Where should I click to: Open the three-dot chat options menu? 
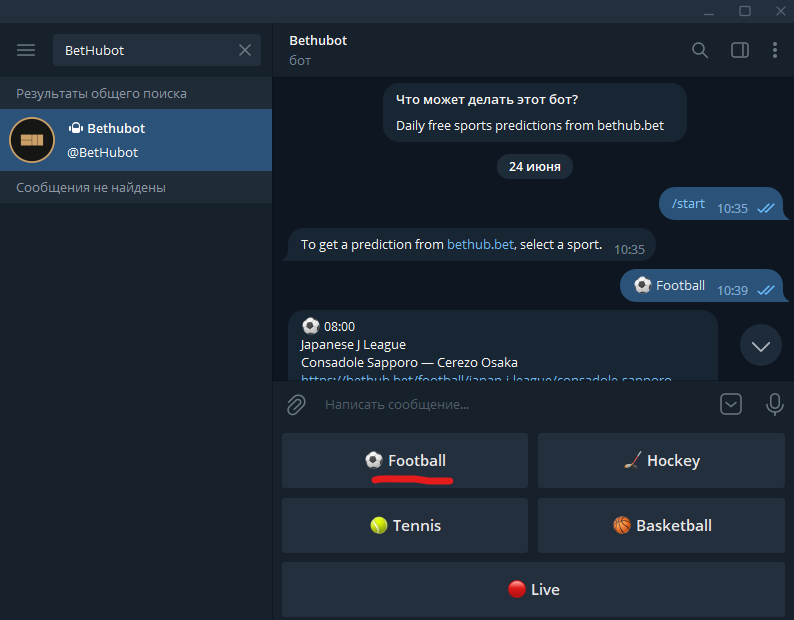[775, 50]
